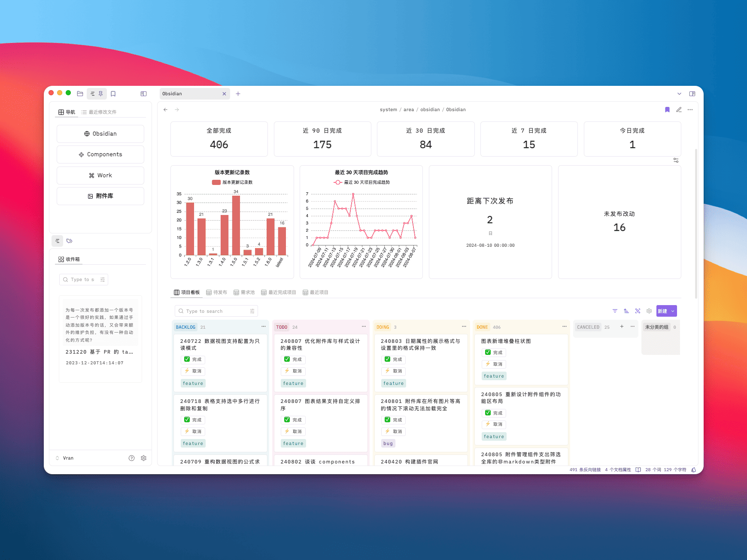Toggle the left sidebar collapse icon

pyautogui.click(x=143, y=94)
